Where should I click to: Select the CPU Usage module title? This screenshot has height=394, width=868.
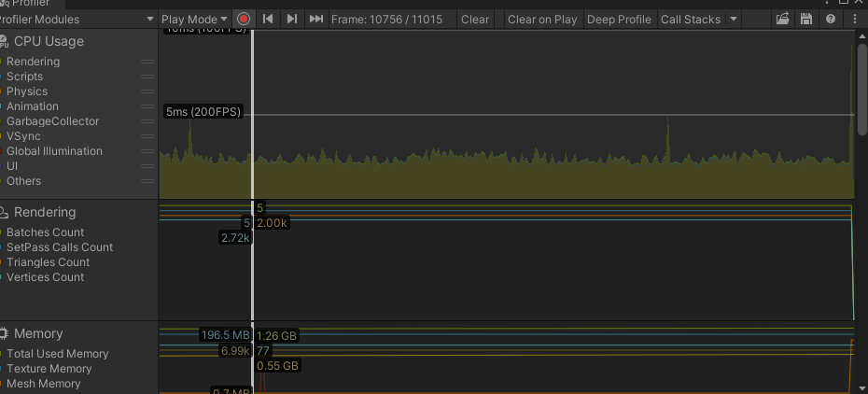49,41
